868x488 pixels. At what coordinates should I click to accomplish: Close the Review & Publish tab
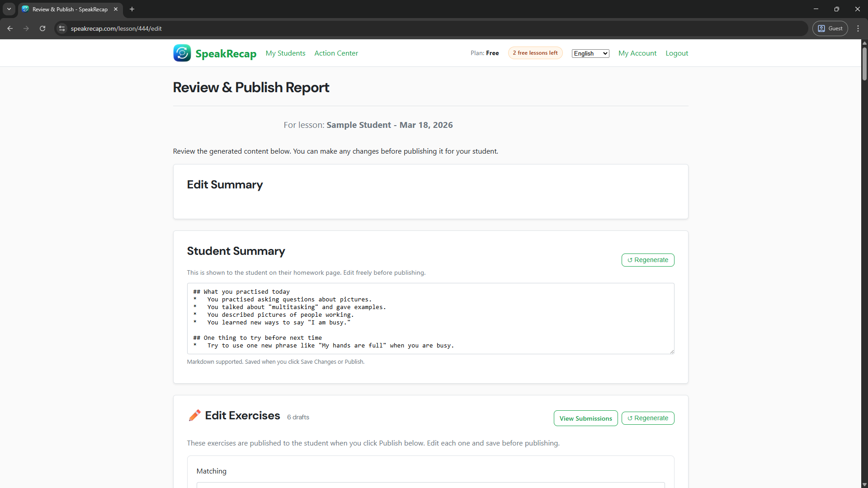tap(116, 9)
